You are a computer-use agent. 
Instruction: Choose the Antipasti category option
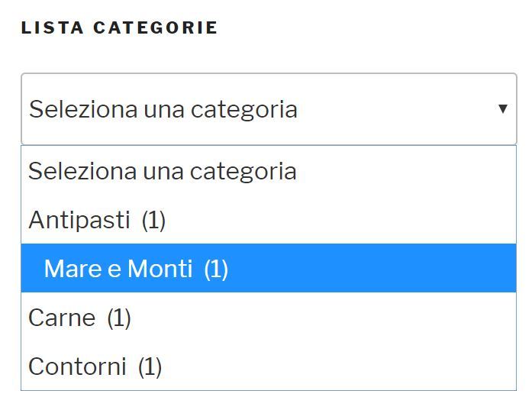pyautogui.click(x=269, y=220)
